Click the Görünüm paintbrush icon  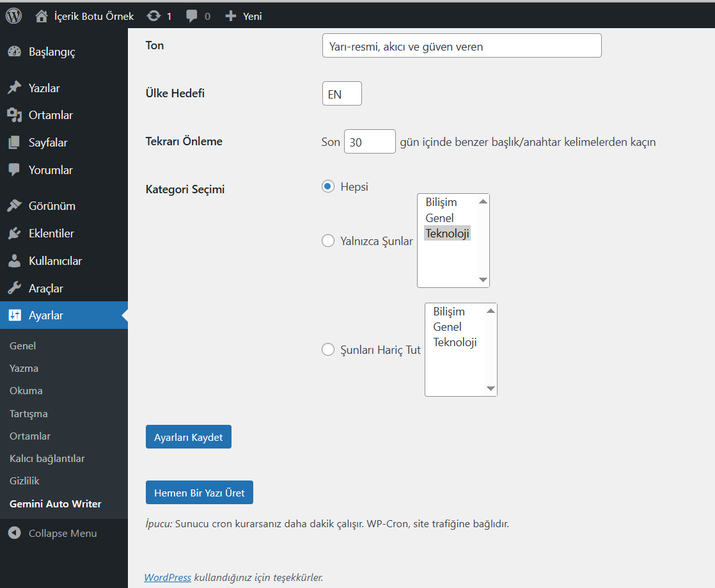tap(15, 206)
